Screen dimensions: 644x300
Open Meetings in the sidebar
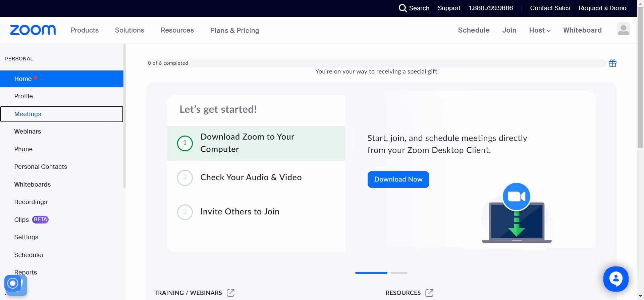pyautogui.click(x=62, y=114)
